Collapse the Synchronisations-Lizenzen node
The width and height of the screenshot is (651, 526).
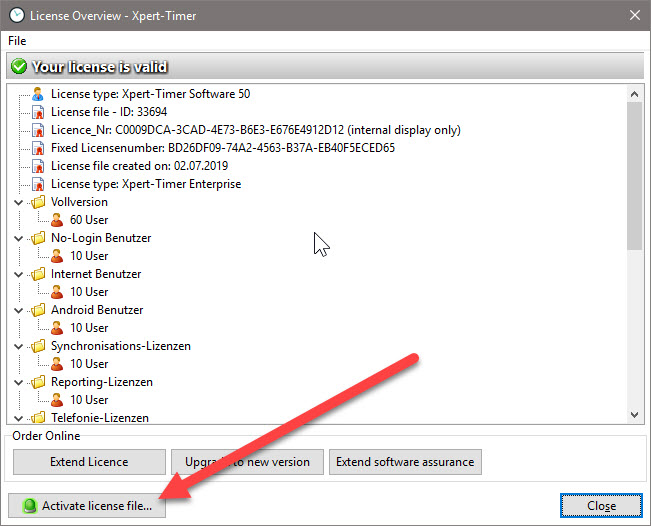19,346
